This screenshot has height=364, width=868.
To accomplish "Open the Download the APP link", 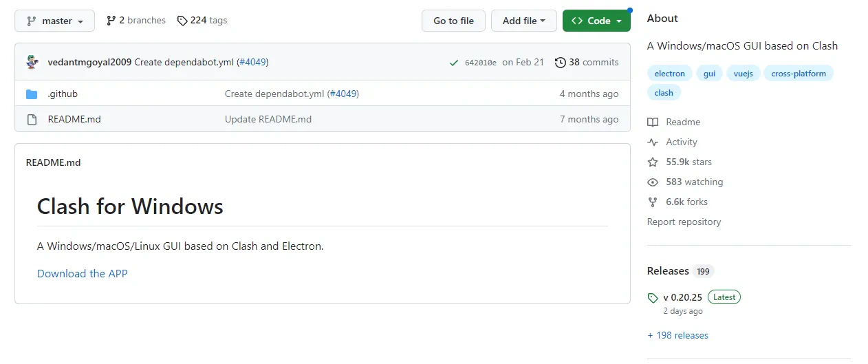I will tap(83, 274).
